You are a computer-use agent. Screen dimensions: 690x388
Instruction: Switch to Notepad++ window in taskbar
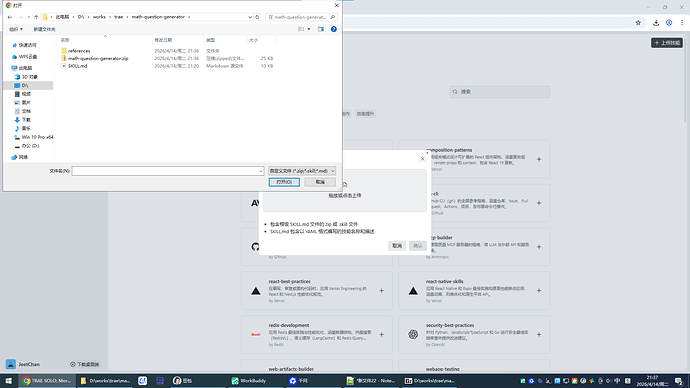371,381
